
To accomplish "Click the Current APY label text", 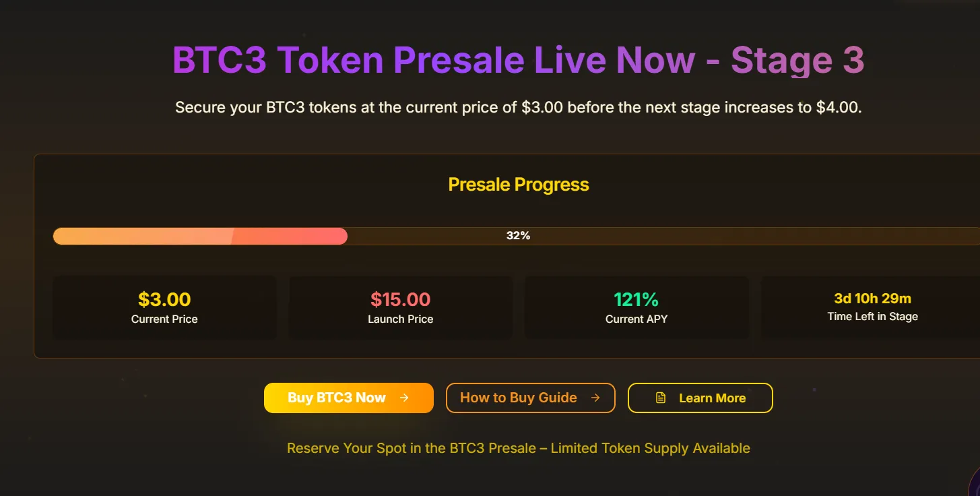I will (x=636, y=319).
